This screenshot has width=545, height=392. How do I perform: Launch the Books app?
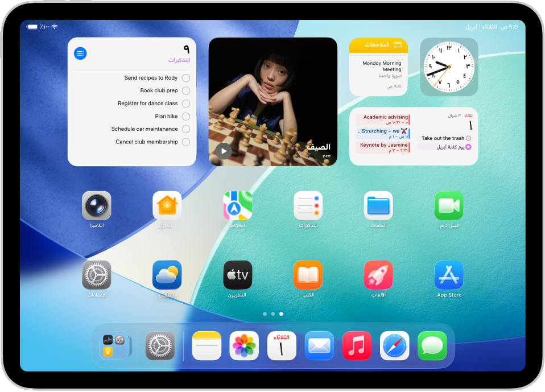[x=308, y=275]
